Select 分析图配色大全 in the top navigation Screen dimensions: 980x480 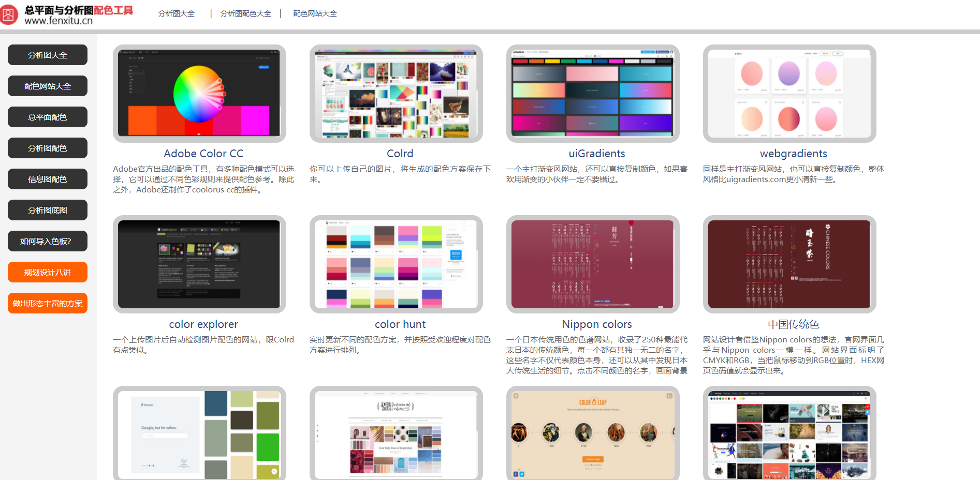pyautogui.click(x=246, y=13)
